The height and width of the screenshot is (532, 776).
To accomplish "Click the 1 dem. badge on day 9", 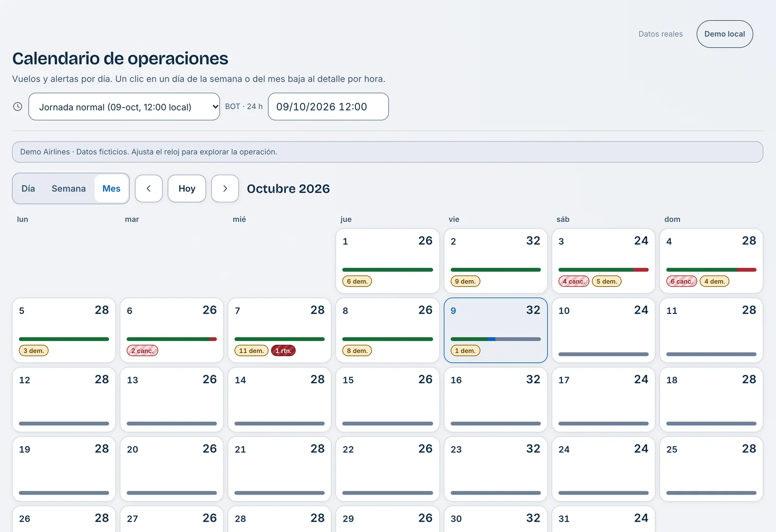I will coord(465,351).
